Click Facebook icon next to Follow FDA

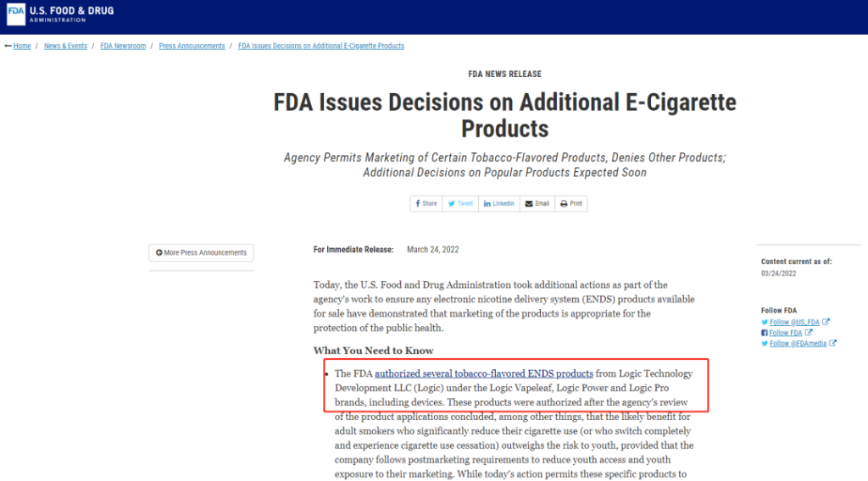(x=765, y=333)
